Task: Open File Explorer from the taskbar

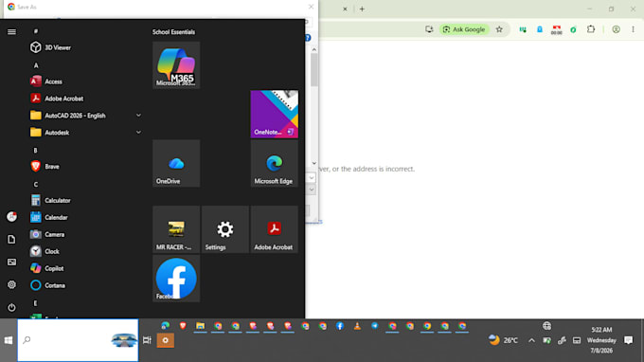Action: point(200,326)
